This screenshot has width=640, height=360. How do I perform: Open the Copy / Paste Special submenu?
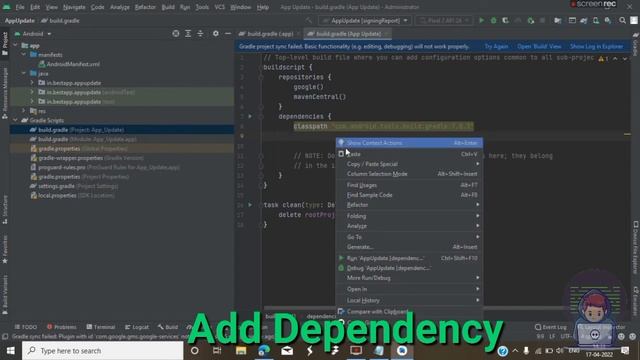tap(409, 164)
